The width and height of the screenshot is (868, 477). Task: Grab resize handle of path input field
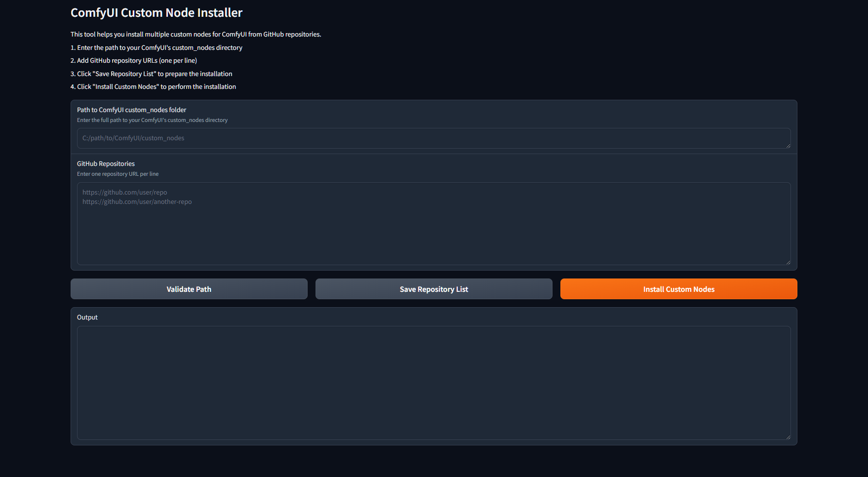(x=788, y=146)
